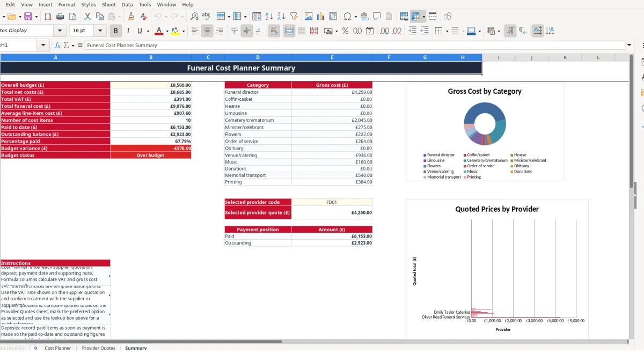Click the Format as Percent icon
The image size is (644, 362).
tap(345, 31)
